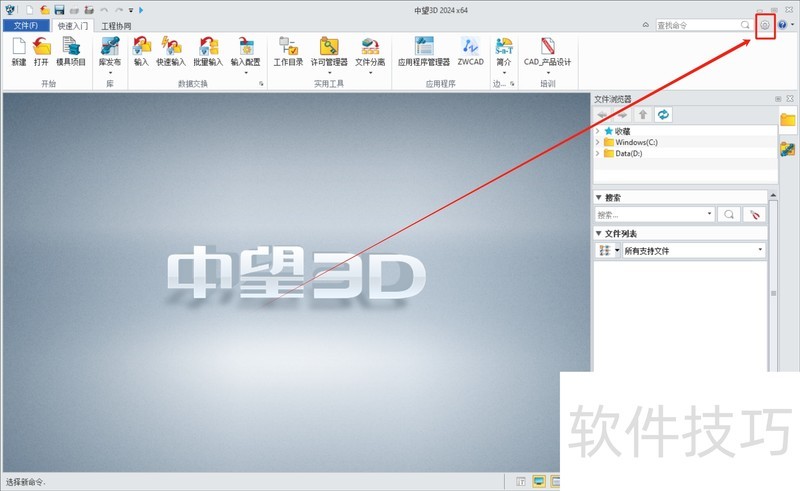Open the dropdown arrow under 许可管理器
The height and width of the screenshot is (491, 800).
[329, 73]
